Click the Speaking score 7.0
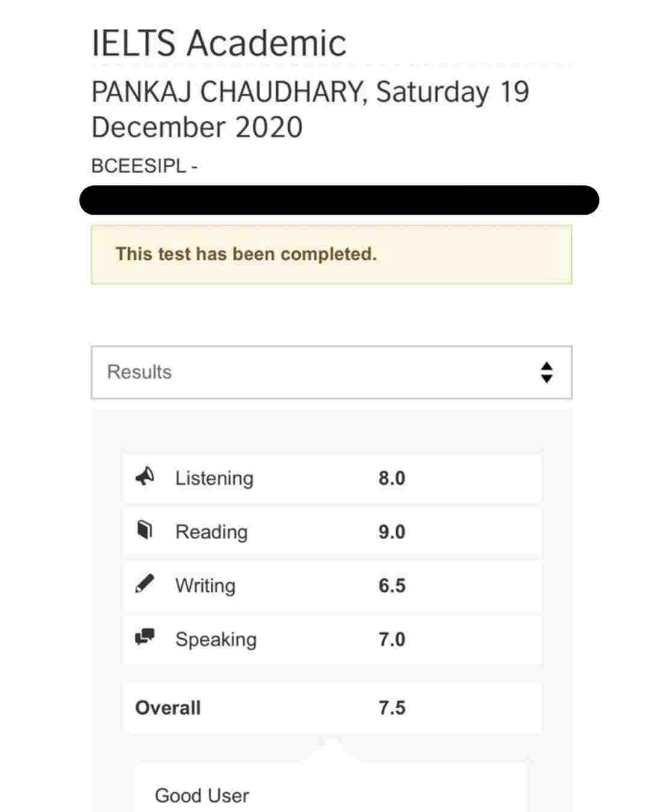 click(392, 639)
